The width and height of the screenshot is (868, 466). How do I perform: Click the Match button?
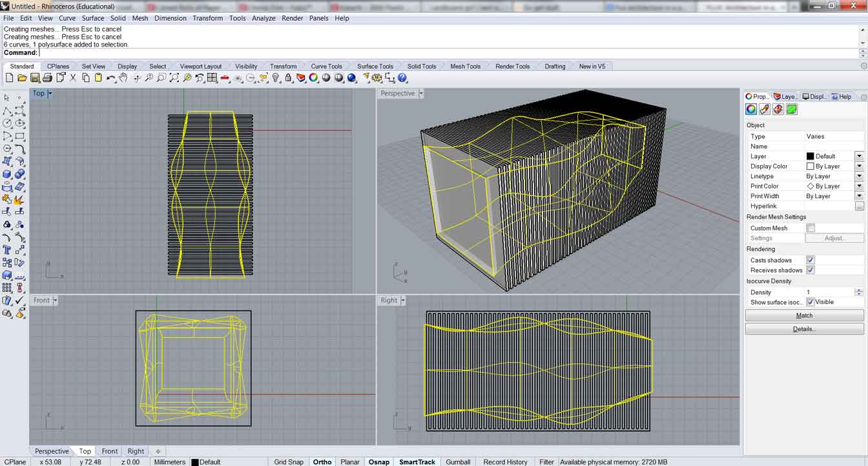pos(804,316)
